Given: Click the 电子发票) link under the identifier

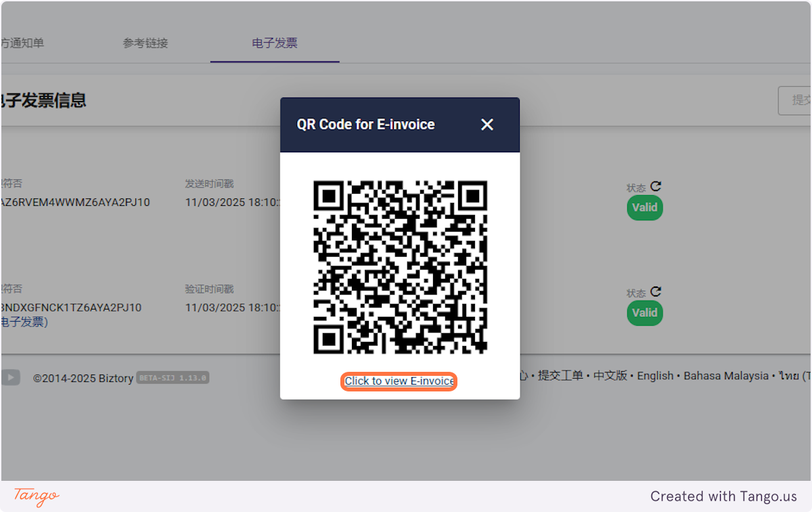Looking at the screenshot, I should pos(24,322).
